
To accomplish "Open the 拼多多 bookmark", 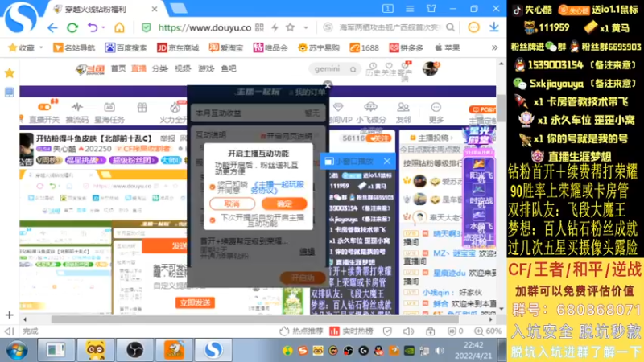I will point(407,48).
